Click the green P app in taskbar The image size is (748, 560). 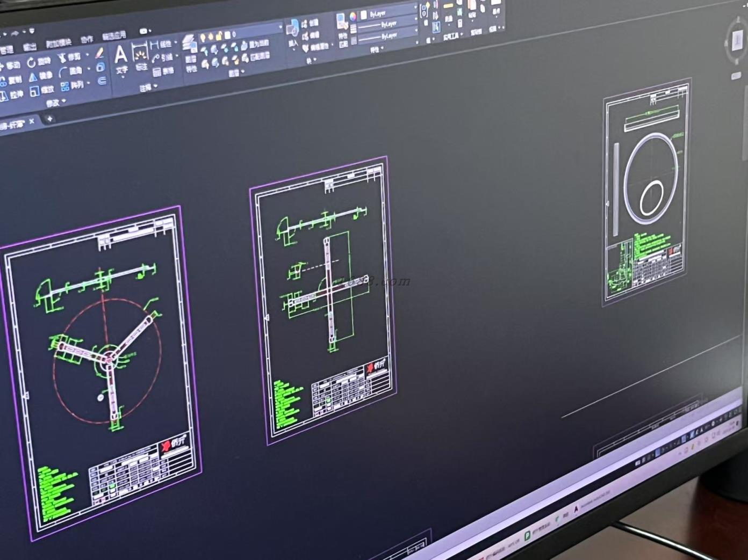pyautogui.click(x=527, y=535)
